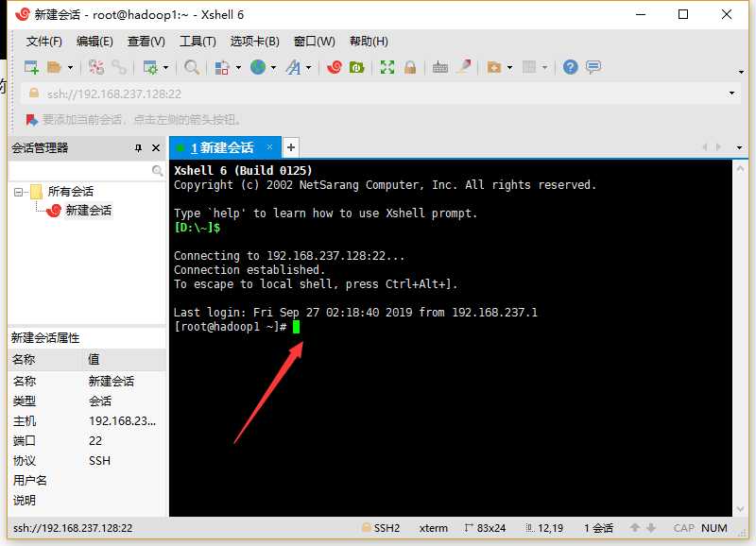This screenshot has height=546, width=756.
Task: Add a new tab with plus button
Action: [x=291, y=147]
